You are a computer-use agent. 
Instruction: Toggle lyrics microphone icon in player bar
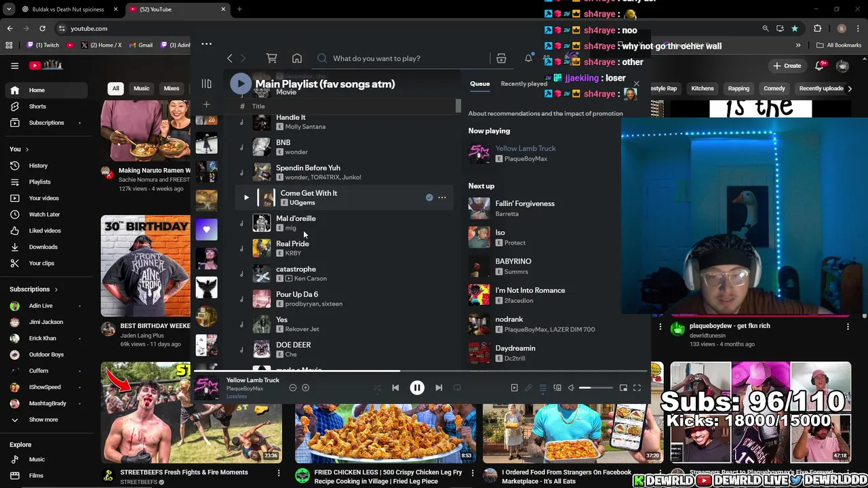[x=528, y=388]
